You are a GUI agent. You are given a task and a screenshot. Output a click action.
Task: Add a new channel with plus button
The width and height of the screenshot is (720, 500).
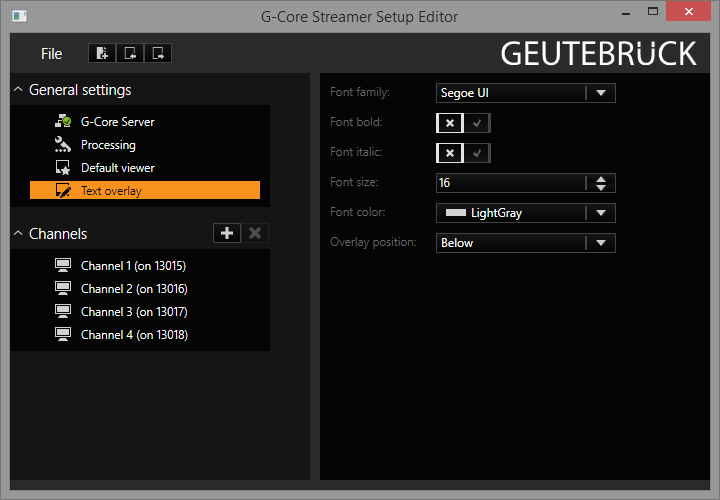click(x=227, y=233)
